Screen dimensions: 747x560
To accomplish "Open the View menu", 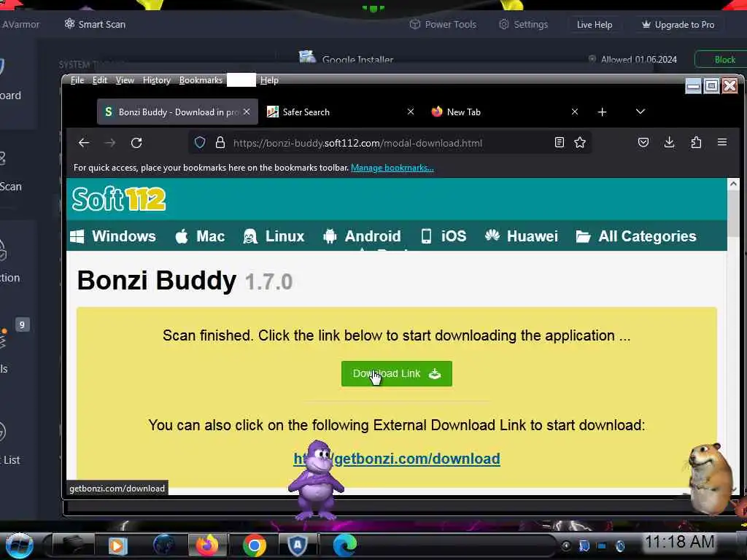I will 125,80.
